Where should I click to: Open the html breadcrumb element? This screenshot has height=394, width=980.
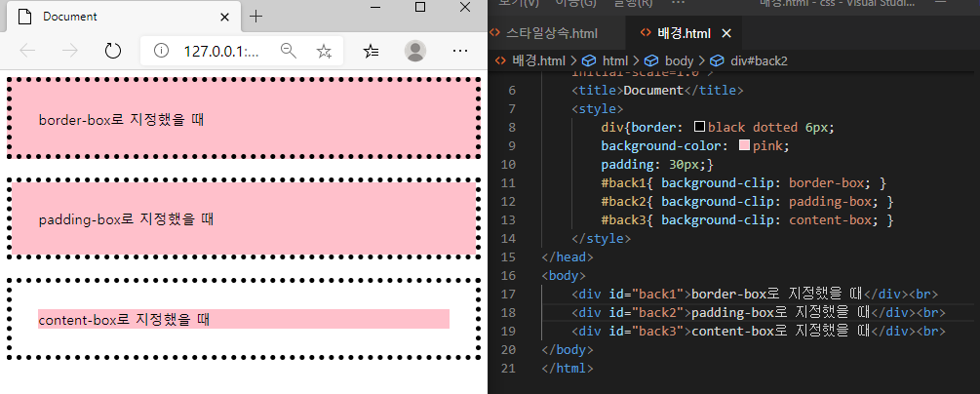(615, 60)
